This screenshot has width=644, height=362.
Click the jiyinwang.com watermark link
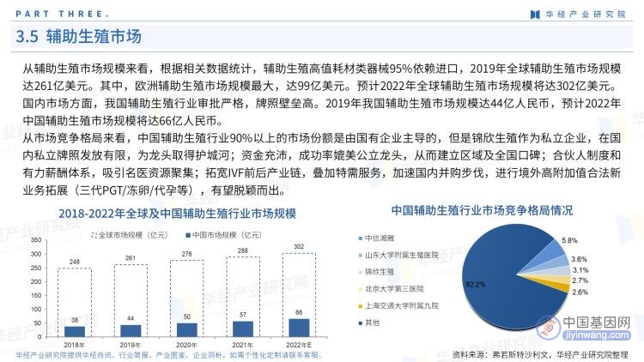click(x=596, y=335)
